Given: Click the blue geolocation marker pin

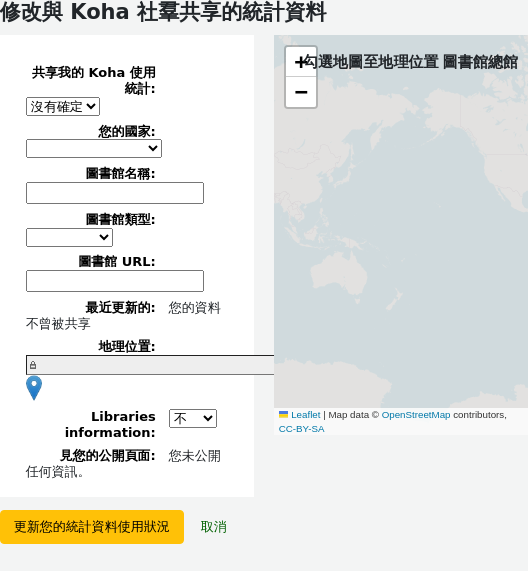Looking at the screenshot, I should pos(34,389).
